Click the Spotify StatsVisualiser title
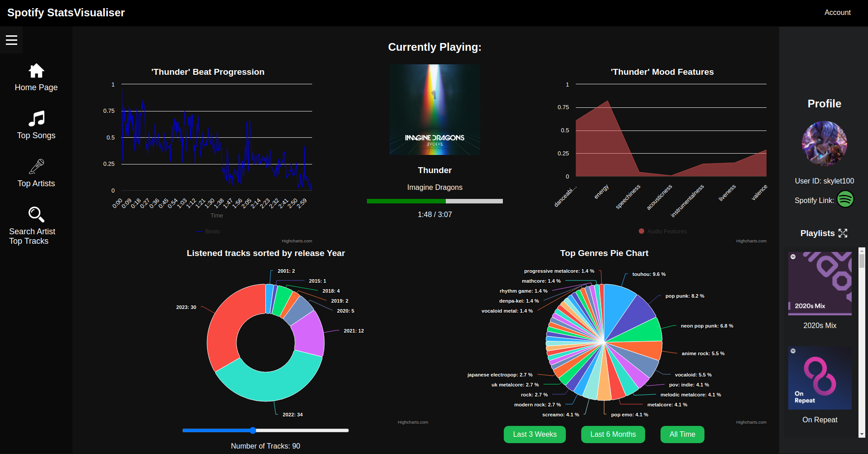 click(x=66, y=13)
